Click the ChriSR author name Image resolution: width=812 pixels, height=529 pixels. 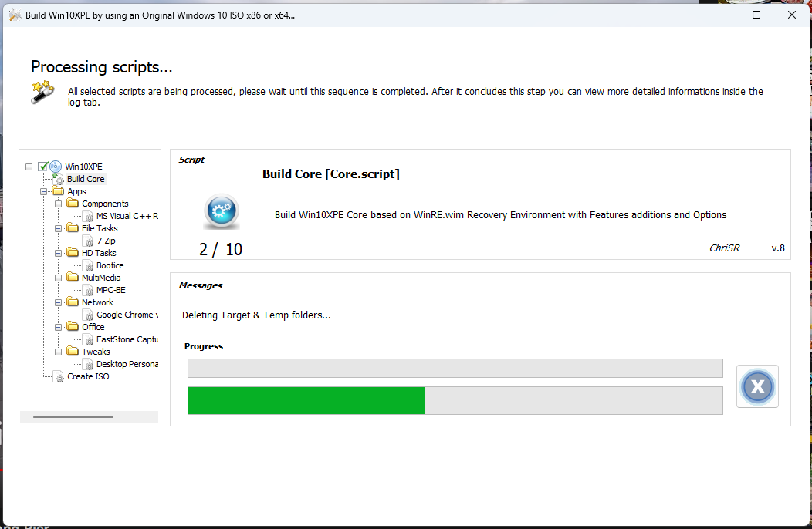click(x=724, y=248)
